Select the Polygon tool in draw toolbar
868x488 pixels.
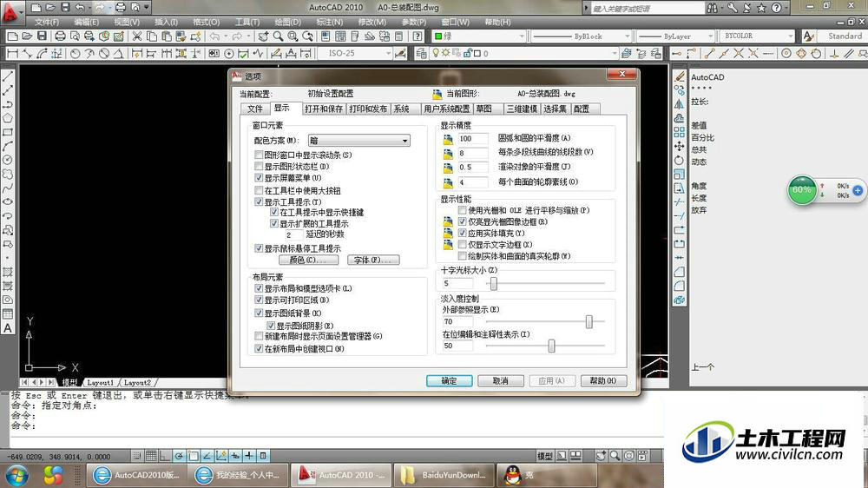click(8, 118)
